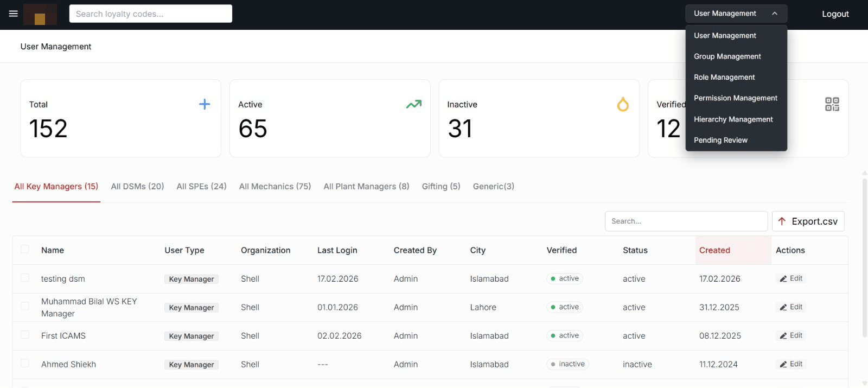Click the brown app logo thumbnail
Image resolution: width=868 pixels, height=388 pixels.
click(40, 14)
